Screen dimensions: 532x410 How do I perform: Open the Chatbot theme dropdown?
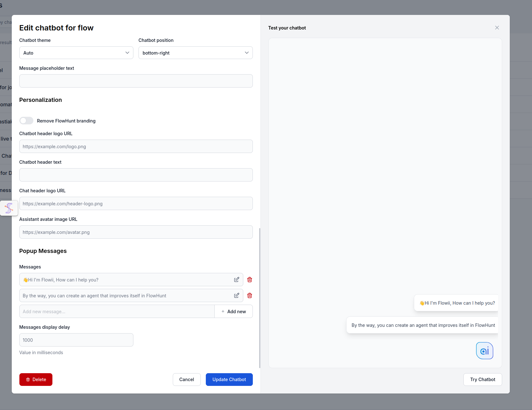coord(76,53)
